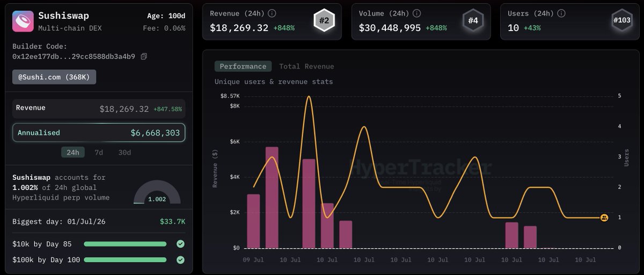Select the 30d timeframe
Image resolution: width=644 pixels, height=275 pixels.
click(125, 152)
